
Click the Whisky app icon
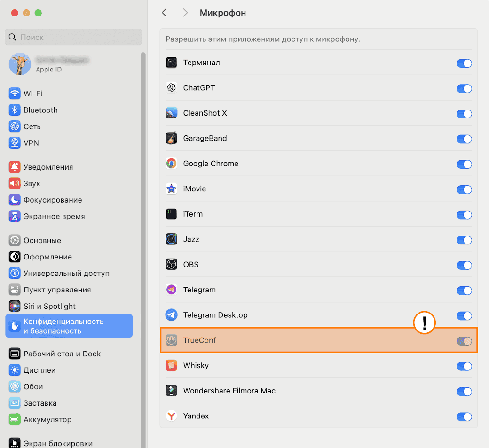[x=171, y=366]
